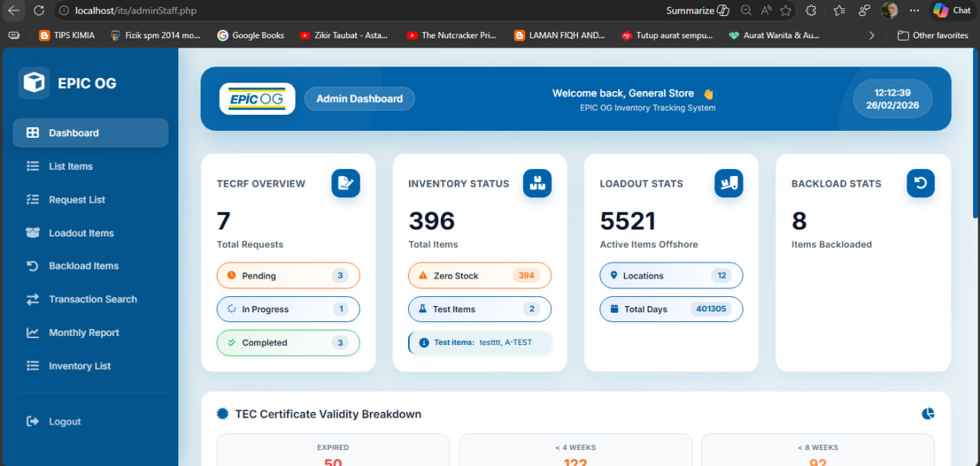Viewport: 980px width, 466px height.
Task: Click the EPIC OG cube logo icon
Action: point(34,83)
